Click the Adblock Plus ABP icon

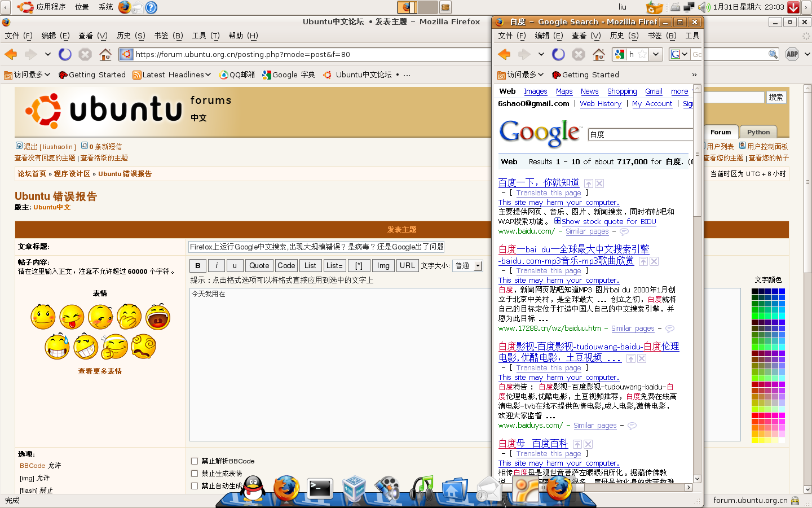(792, 54)
